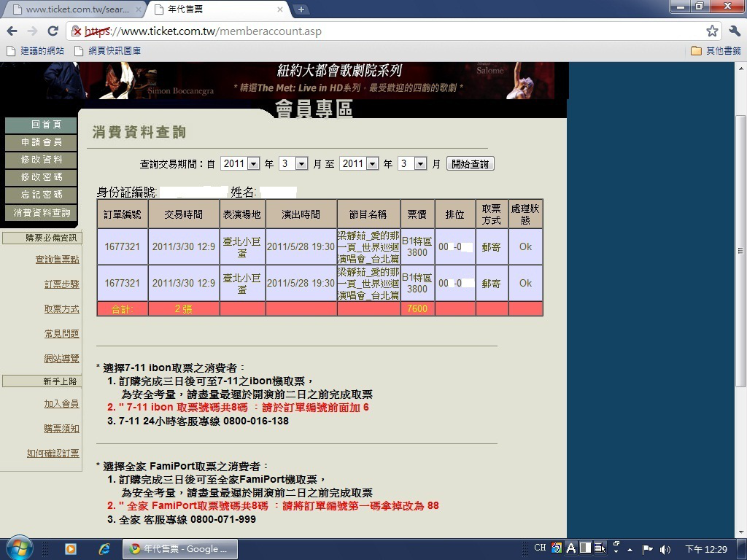Click the taskbar clock 下午 12:29
This screenshot has width=747, height=560.
(706, 549)
